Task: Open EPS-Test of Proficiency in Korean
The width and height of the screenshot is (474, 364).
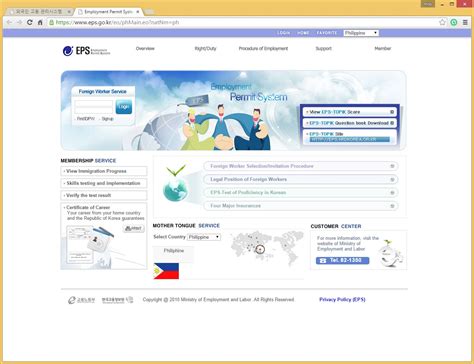Action: (301, 193)
